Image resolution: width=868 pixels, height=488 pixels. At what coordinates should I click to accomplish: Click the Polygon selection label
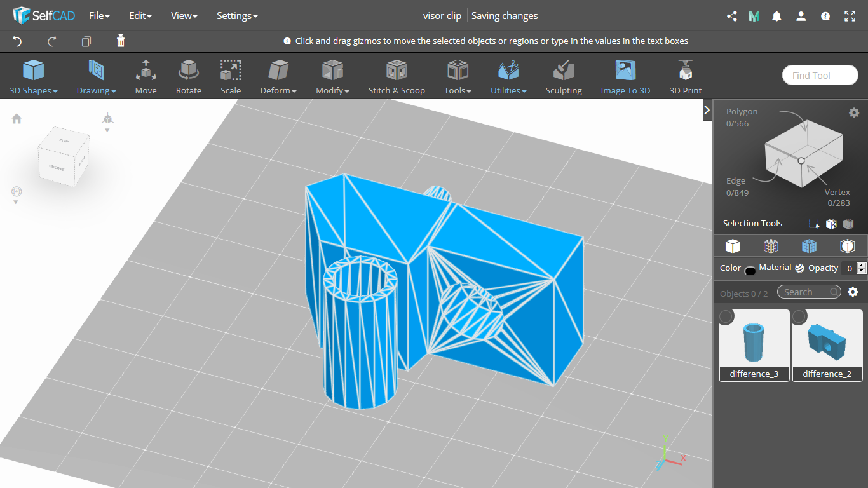coord(742,111)
